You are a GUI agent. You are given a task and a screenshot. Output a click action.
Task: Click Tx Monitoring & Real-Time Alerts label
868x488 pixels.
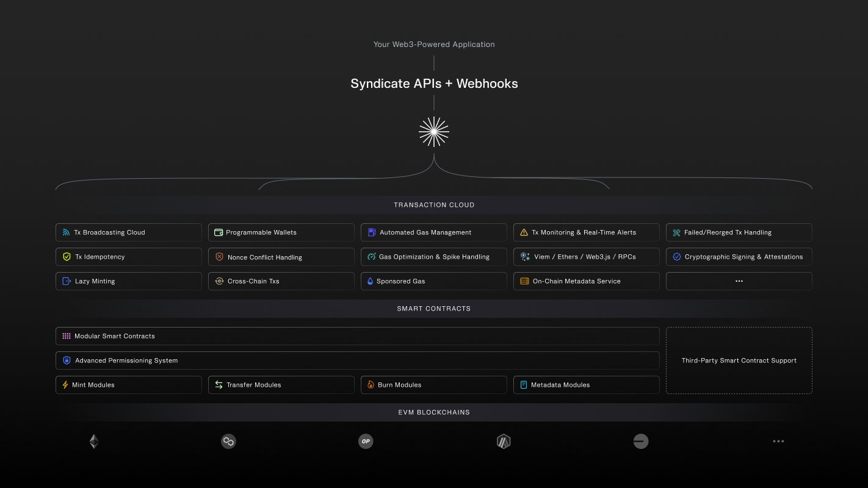coord(584,232)
